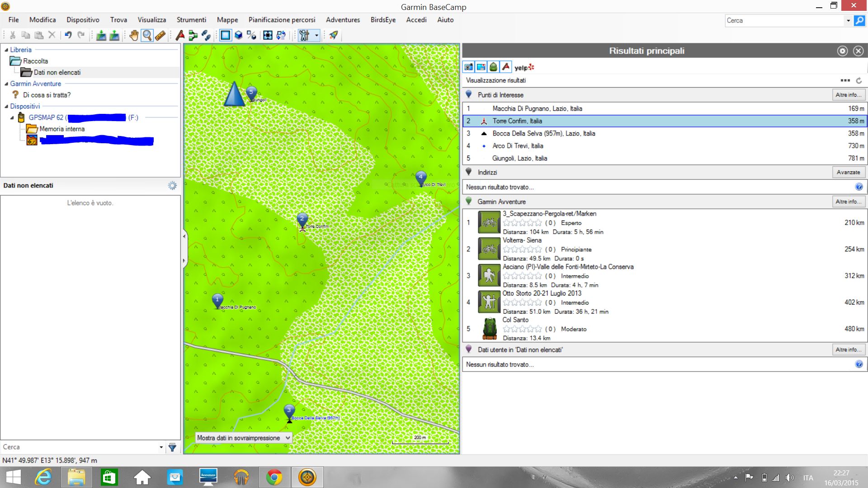The height and width of the screenshot is (488, 868).
Task: Open the Modifica menu
Action: [42, 20]
